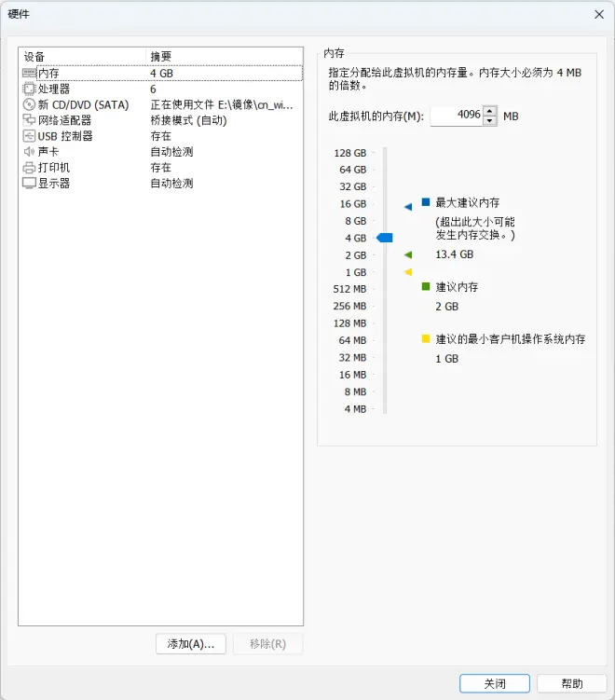
Task: Select the 网络适配器 row label
Action: pyautogui.click(x=64, y=120)
